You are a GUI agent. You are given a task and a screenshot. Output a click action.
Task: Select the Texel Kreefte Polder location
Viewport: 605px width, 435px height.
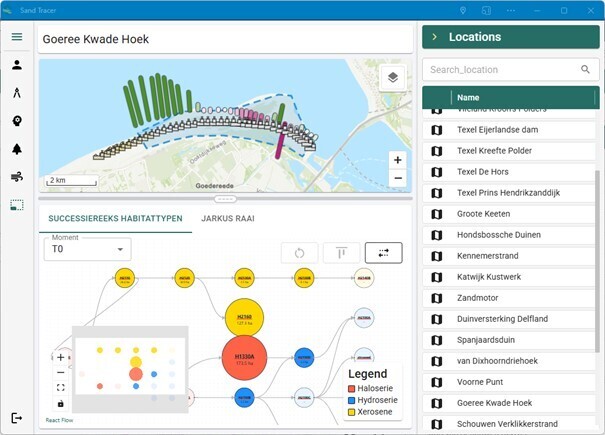point(509,151)
